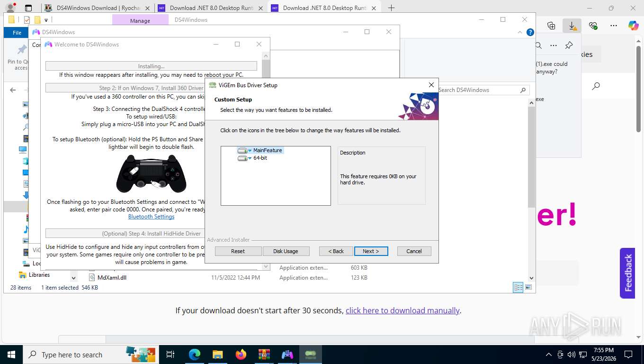This screenshot has width=644, height=364.
Task: Open the notification center icon
Action: [628, 355]
